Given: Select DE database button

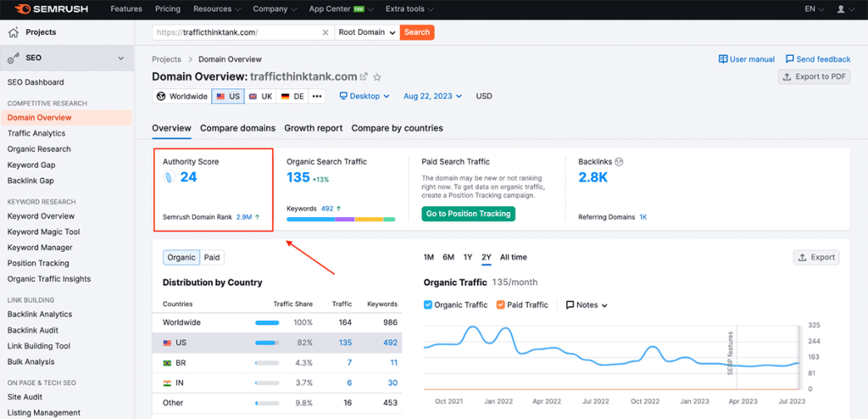Looking at the screenshot, I should point(292,97).
